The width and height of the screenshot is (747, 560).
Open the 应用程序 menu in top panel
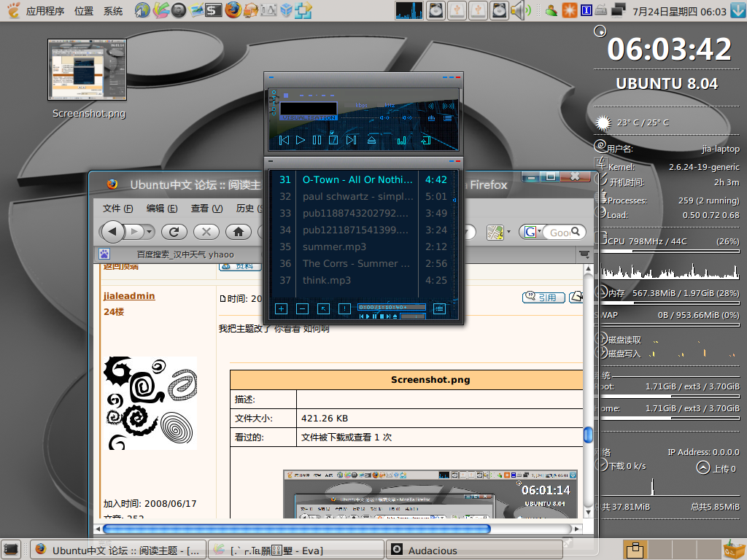click(45, 10)
